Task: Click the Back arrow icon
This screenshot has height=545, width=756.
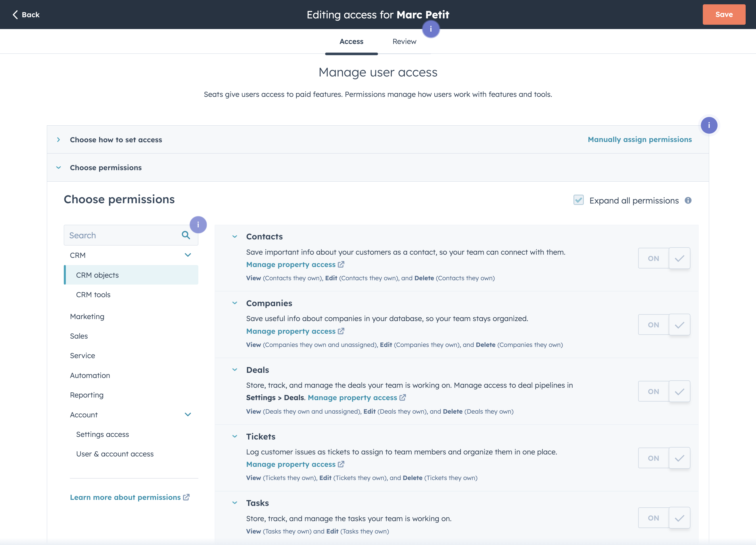Action: 15,15
